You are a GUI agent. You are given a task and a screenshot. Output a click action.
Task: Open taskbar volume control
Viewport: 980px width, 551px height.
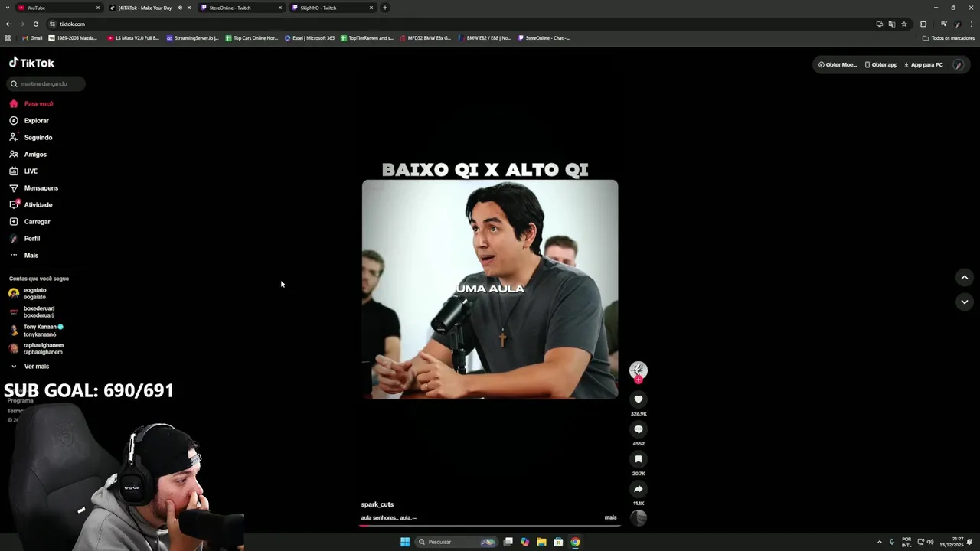pyautogui.click(x=930, y=542)
